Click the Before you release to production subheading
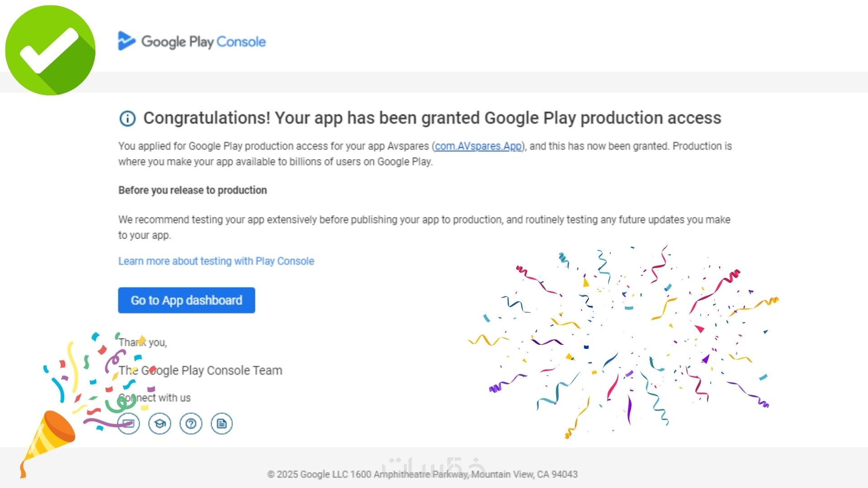868x488 pixels. [193, 190]
